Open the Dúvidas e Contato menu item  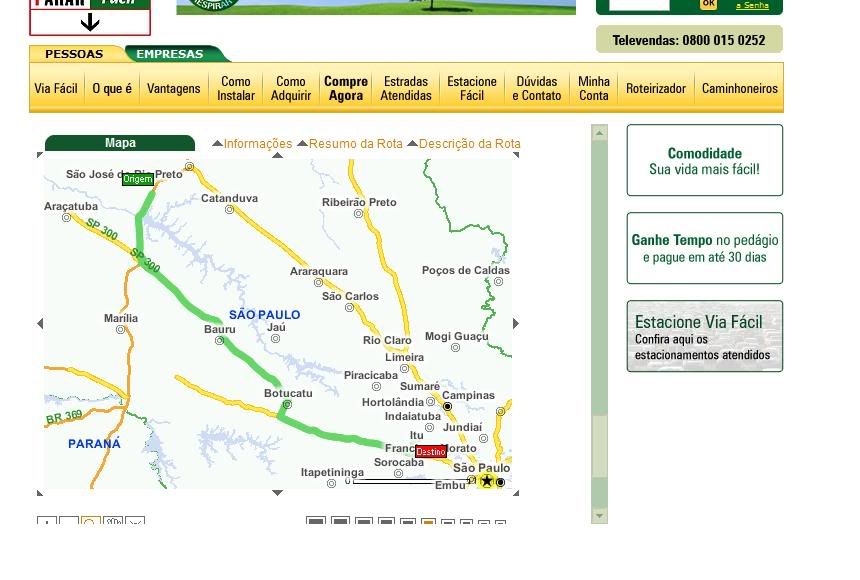[x=537, y=88]
